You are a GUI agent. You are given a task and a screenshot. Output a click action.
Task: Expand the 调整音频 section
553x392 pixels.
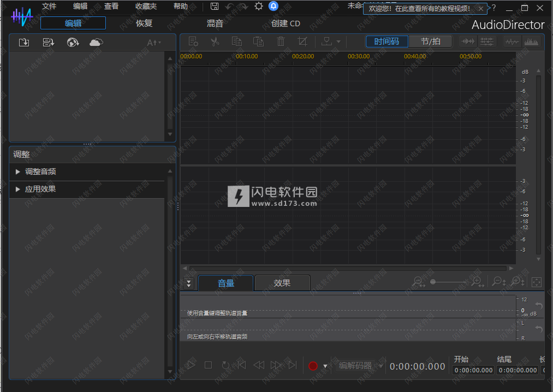click(x=17, y=172)
